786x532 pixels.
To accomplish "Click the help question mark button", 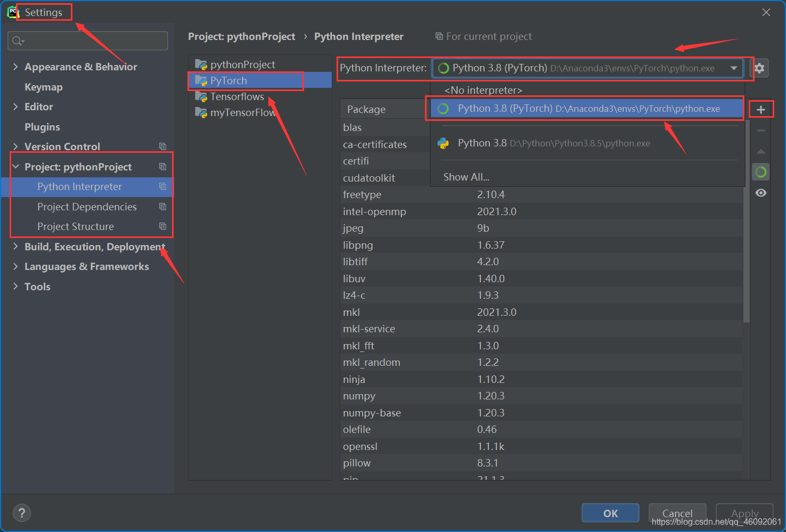I will coord(22,513).
